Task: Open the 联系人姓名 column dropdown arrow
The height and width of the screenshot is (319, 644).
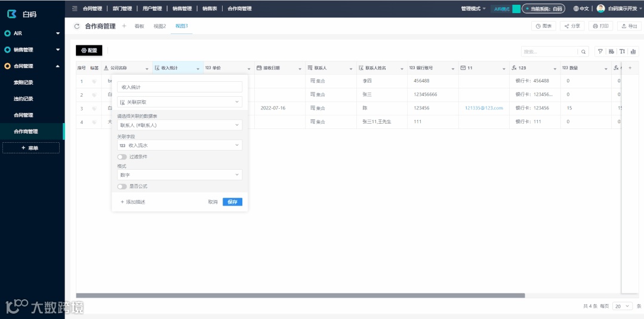Action: click(402, 69)
